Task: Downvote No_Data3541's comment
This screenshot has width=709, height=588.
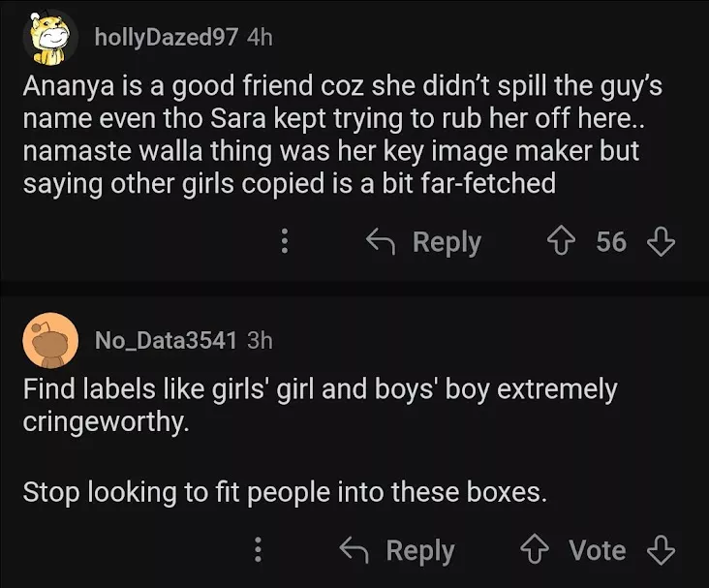Action: tap(660, 550)
